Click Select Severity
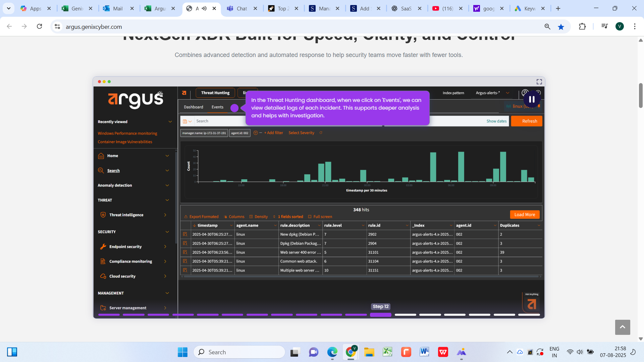Image resolution: width=644 pixels, height=362 pixels. tap(301, 133)
